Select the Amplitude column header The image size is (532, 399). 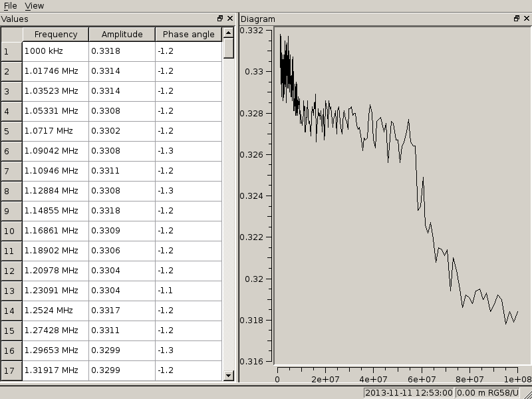click(x=122, y=35)
